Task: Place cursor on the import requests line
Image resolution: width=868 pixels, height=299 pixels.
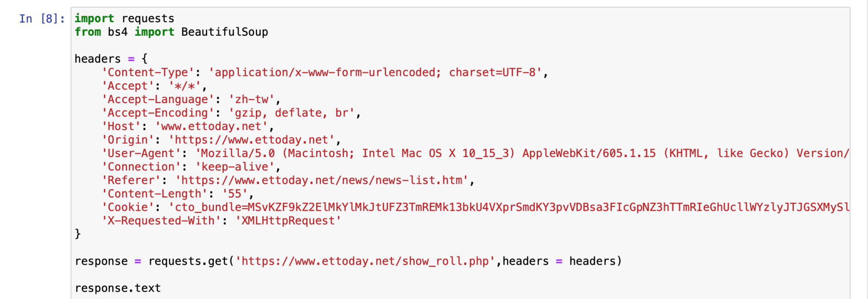Action: 124,19
